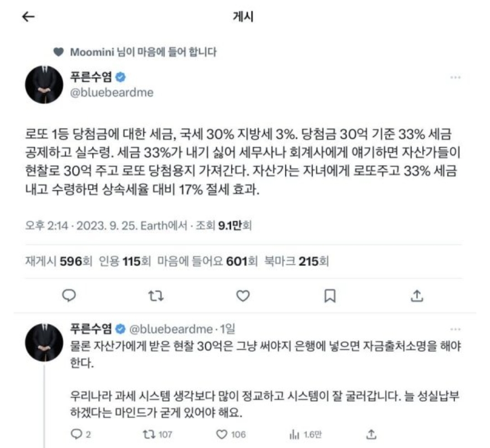Screen dimensions: 490x448
Task: Repost the reply showing 107 reposts
Action: tap(157, 434)
